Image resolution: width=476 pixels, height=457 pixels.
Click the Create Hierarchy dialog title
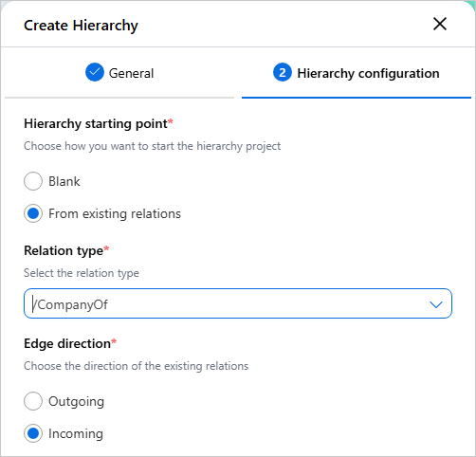click(x=81, y=26)
